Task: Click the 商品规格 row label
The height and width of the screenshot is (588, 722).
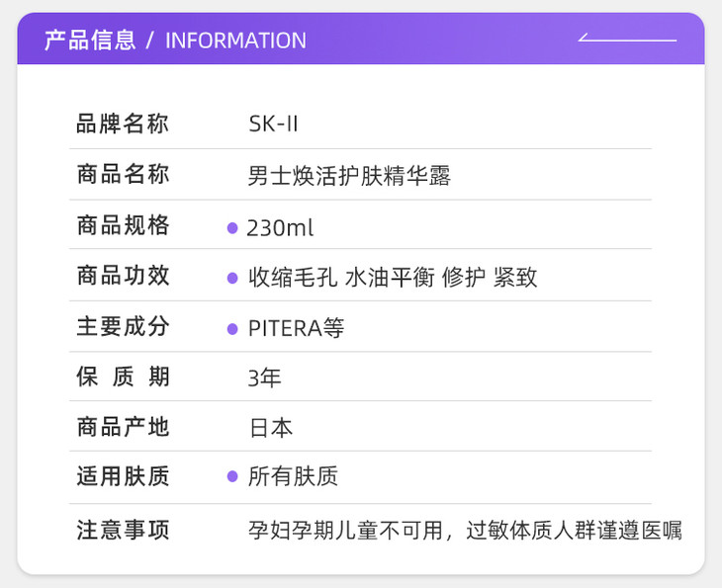Action: [123, 225]
